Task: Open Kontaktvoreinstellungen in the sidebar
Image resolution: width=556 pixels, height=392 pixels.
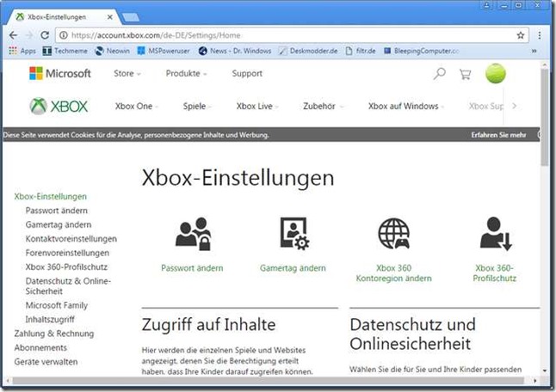Action: 71,239
